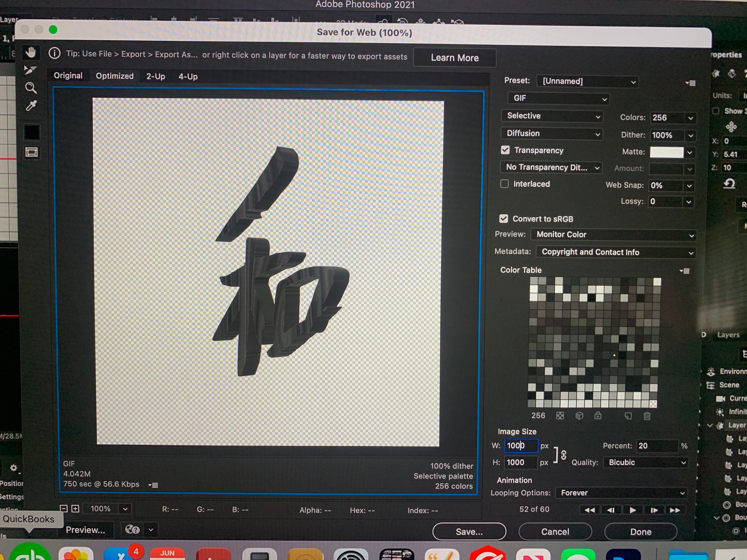Play the animation
The height and width of the screenshot is (560, 747).
click(633, 510)
